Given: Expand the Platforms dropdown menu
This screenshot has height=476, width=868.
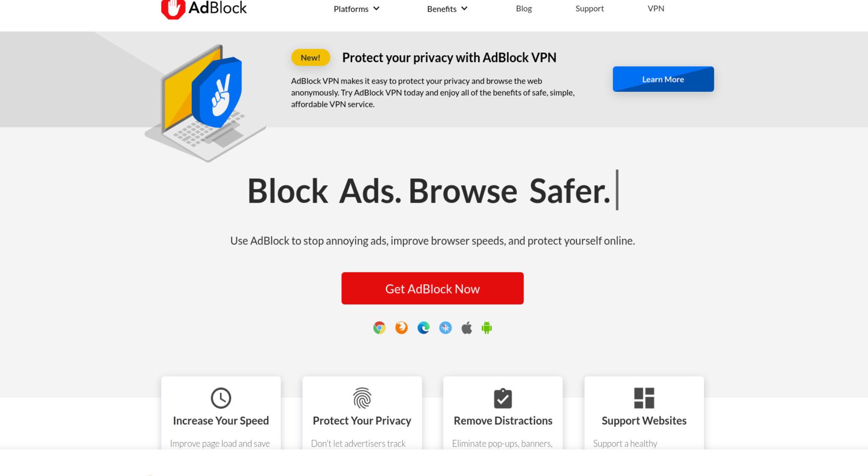Looking at the screenshot, I should (x=357, y=9).
